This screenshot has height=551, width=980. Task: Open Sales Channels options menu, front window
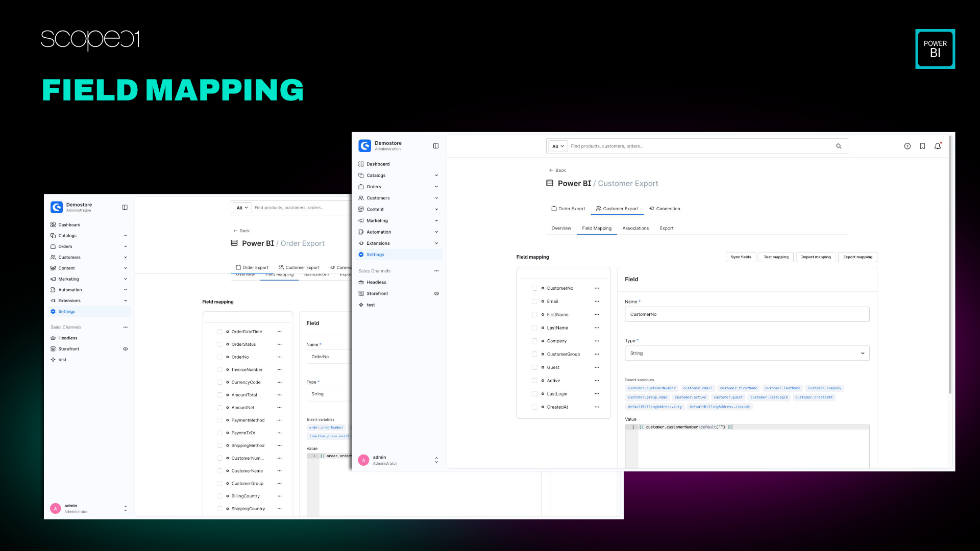click(436, 271)
